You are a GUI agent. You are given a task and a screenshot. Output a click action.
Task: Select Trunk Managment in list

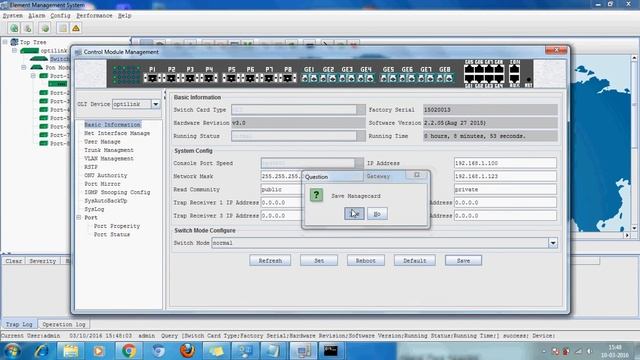coord(109,150)
